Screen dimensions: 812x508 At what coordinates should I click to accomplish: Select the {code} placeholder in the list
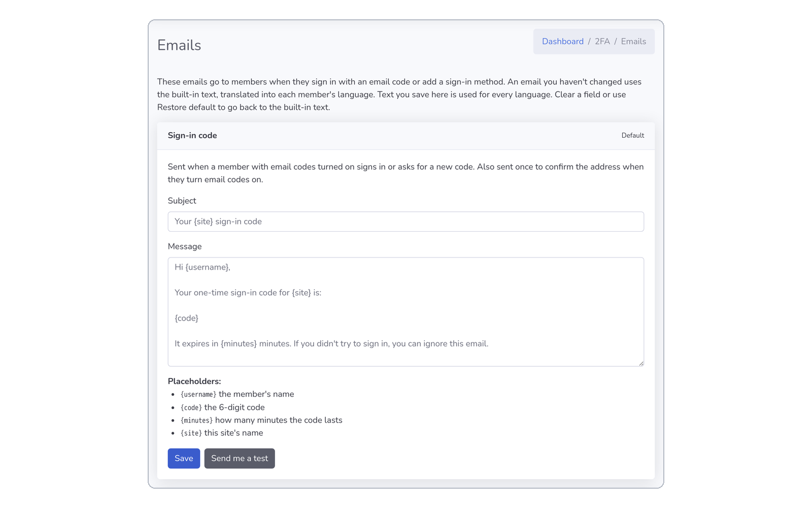[191, 408]
